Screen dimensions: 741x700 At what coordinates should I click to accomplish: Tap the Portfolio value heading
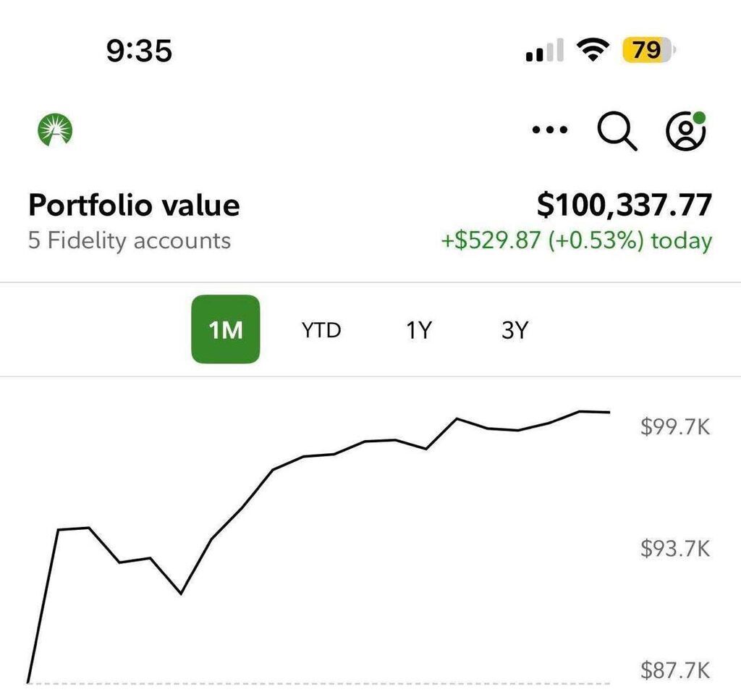click(x=134, y=206)
